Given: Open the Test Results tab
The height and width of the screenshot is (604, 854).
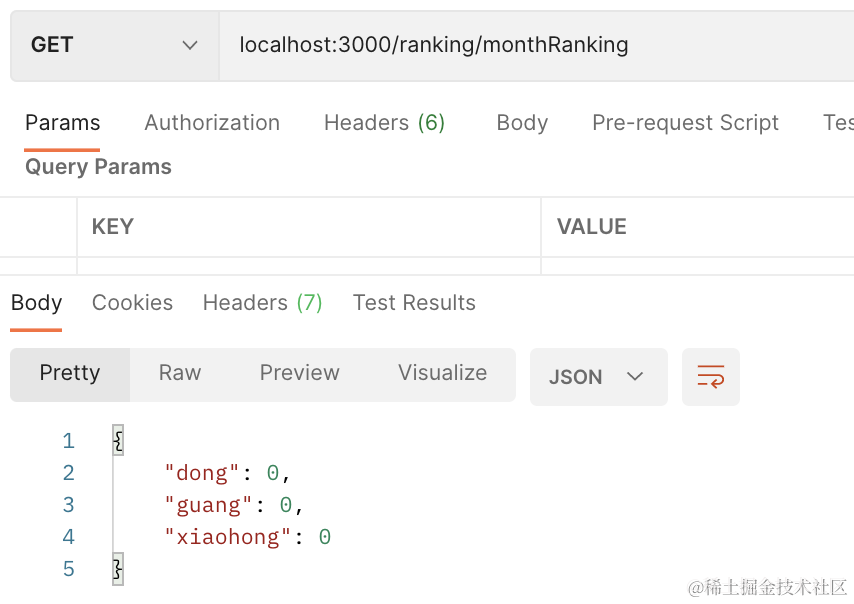Looking at the screenshot, I should 414,303.
